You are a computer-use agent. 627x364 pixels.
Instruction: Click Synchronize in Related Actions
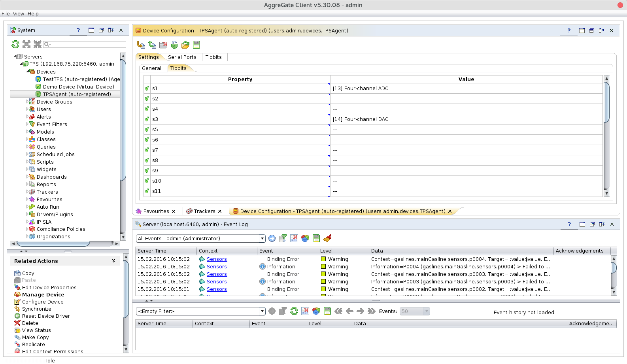click(x=36, y=309)
